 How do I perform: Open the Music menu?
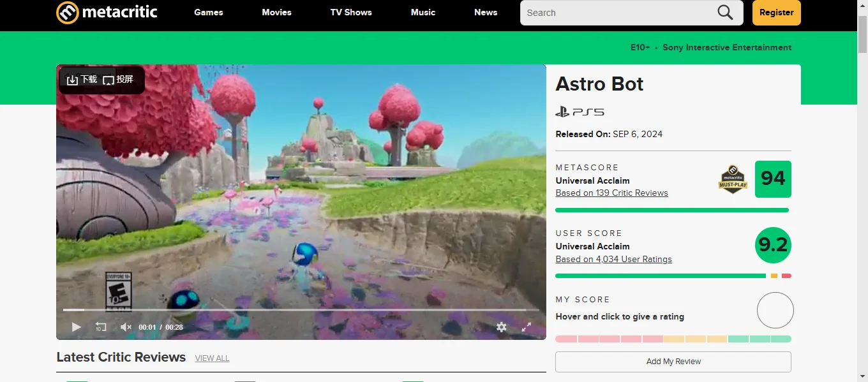(423, 12)
